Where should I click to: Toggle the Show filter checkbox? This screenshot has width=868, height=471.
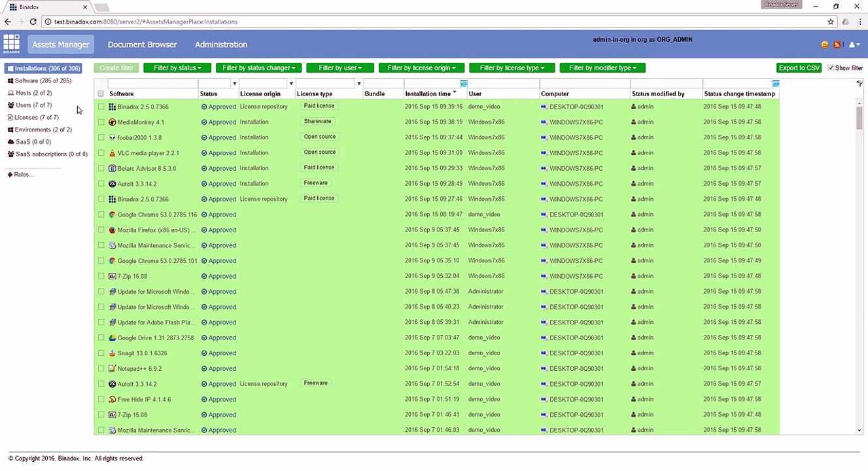click(831, 68)
